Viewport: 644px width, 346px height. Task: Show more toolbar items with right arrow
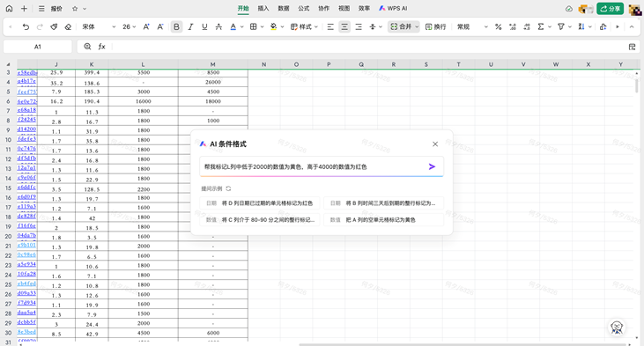[x=618, y=26]
